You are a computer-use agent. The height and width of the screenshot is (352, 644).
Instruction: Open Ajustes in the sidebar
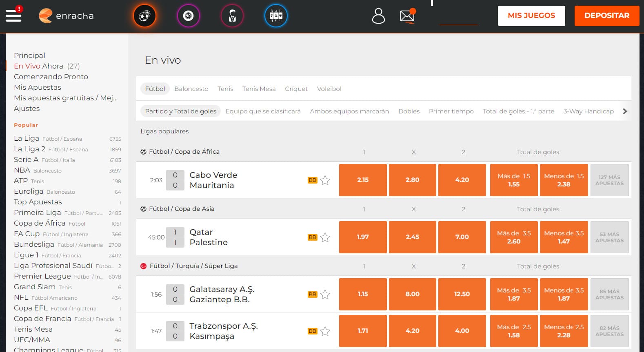27,108
